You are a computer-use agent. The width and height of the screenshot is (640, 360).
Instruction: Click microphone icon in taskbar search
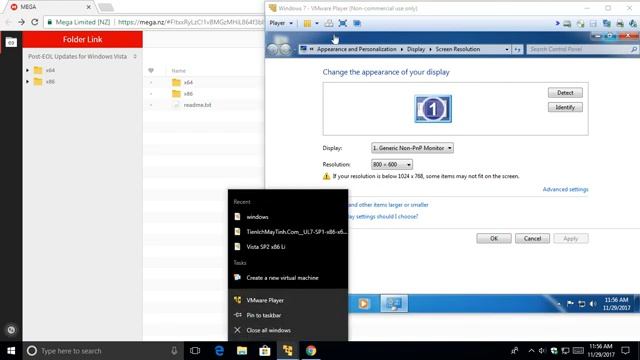pyautogui.click(x=174, y=351)
